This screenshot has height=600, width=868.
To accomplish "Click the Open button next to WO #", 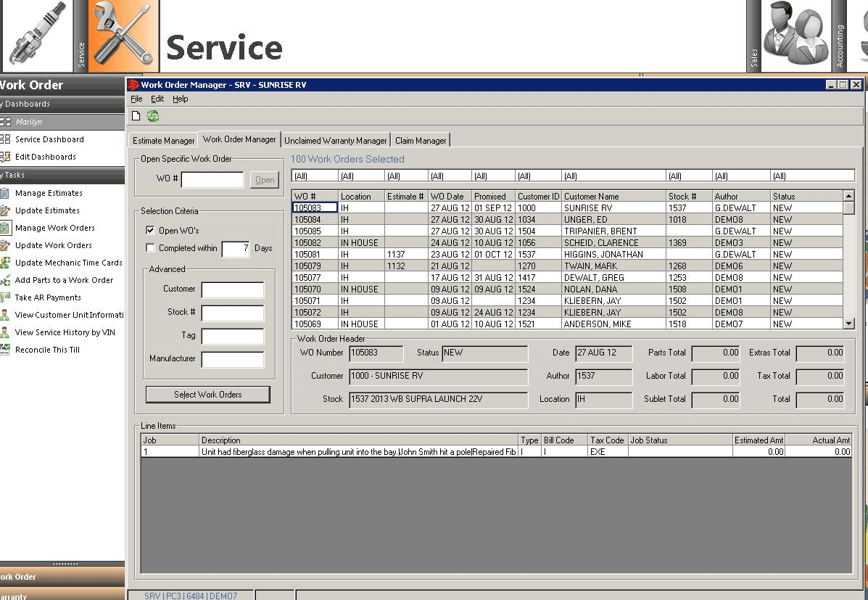I will [264, 179].
